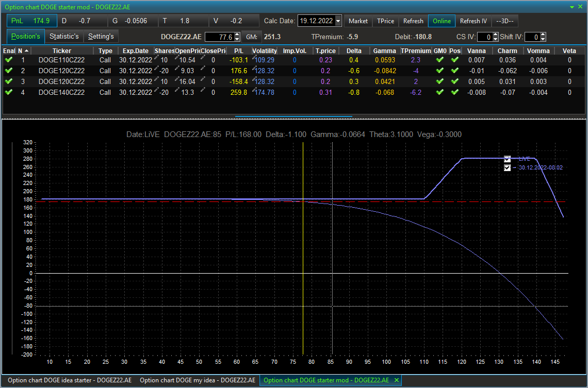Click the TPrice button
The width and height of the screenshot is (588, 388).
pyautogui.click(x=385, y=21)
